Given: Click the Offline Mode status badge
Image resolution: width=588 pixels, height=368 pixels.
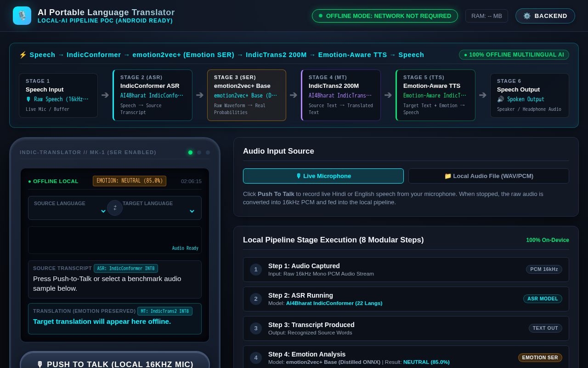Looking at the screenshot, I should (x=385, y=16).
